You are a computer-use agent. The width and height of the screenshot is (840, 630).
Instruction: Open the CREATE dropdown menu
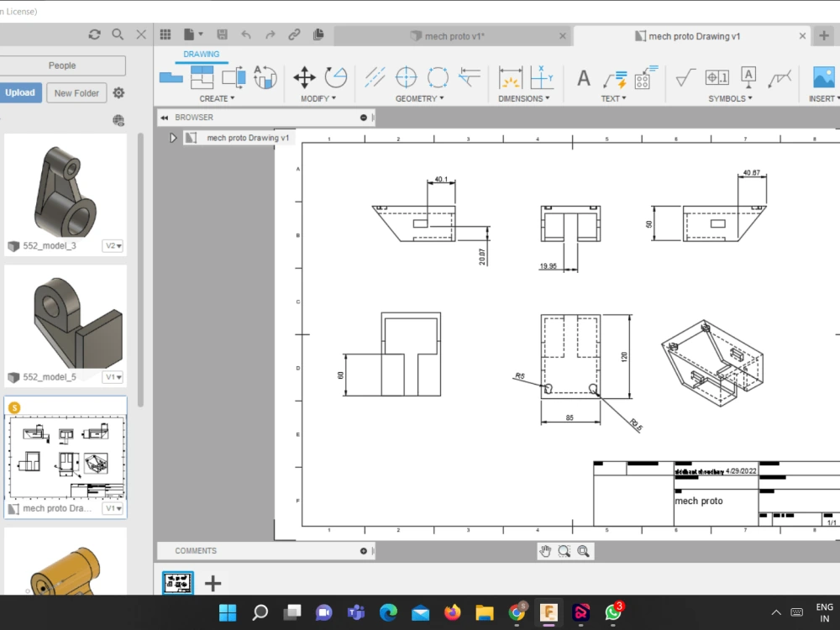(x=217, y=98)
